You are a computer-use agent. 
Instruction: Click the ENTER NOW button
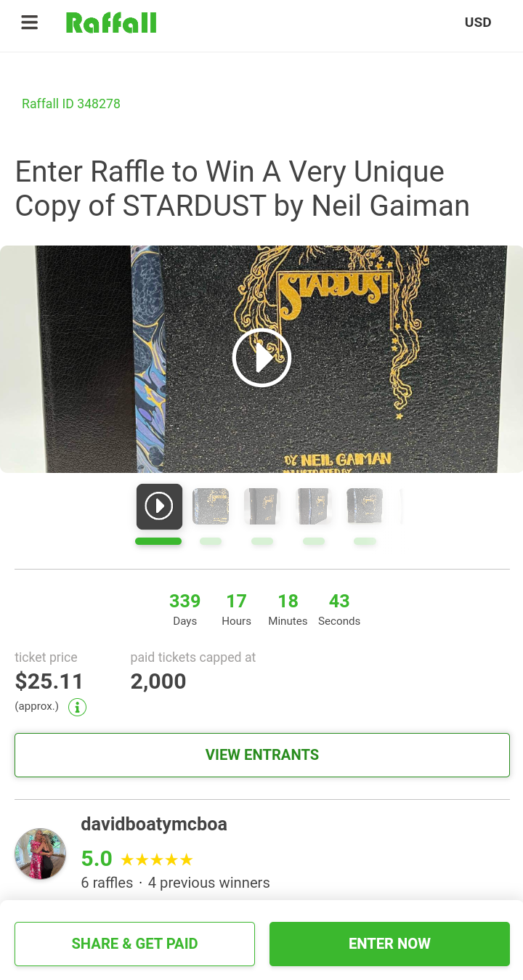[x=389, y=944]
